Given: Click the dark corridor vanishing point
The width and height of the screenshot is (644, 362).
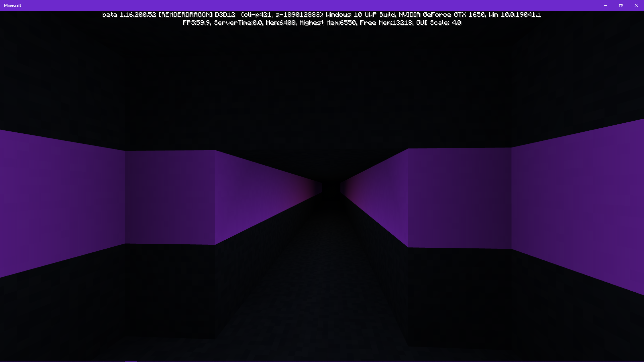Looking at the screenshot, I should point(331,188).
